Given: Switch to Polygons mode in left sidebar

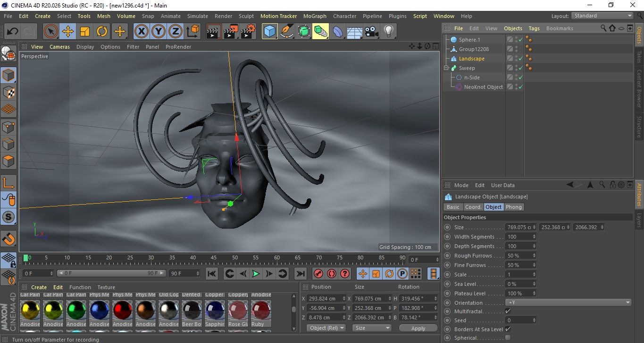Looking at the screenshot, I should (8, 161).
